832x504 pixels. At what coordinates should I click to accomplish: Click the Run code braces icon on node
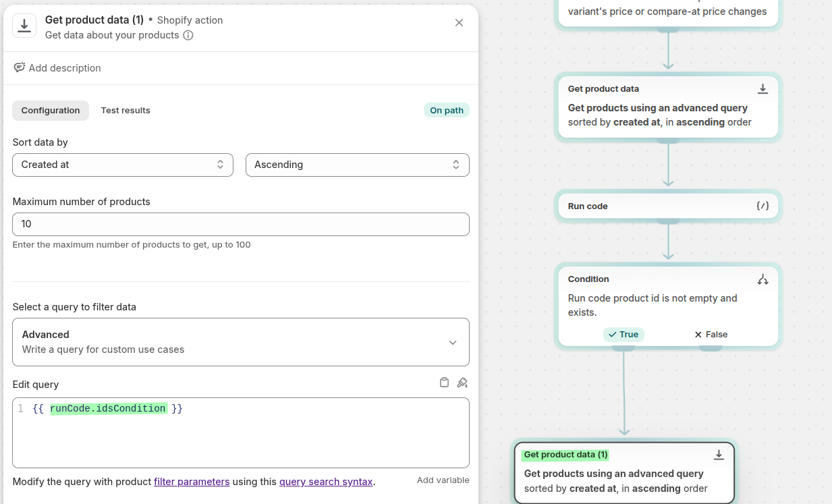click(762, 206)
